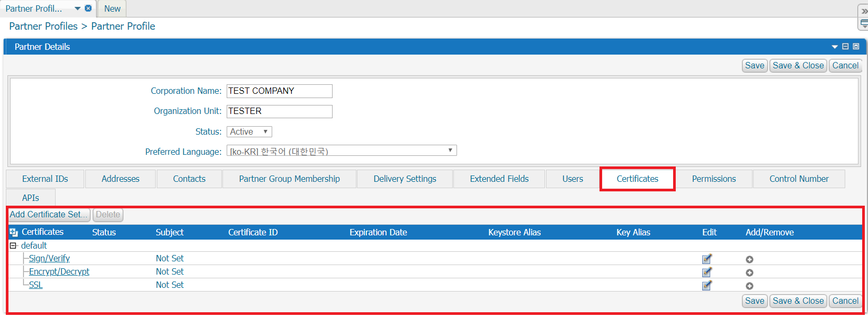
Task: Switch to the APIs tab
Action: coord(31,198)
